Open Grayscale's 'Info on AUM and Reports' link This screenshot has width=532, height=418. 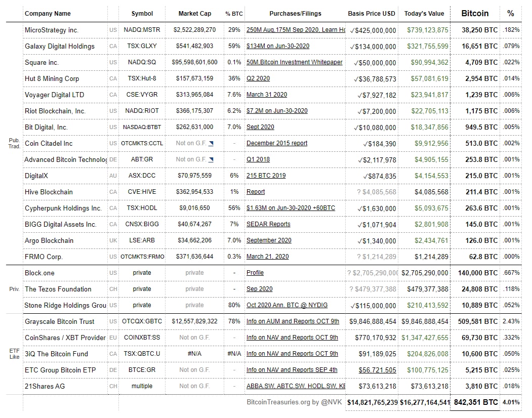pyautogui.click(x=293, y=321)
